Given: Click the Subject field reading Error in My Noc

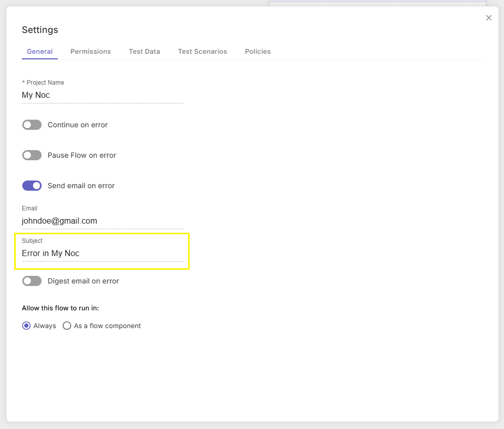Looking at the screenshot, I should click(x=103, y=253).
